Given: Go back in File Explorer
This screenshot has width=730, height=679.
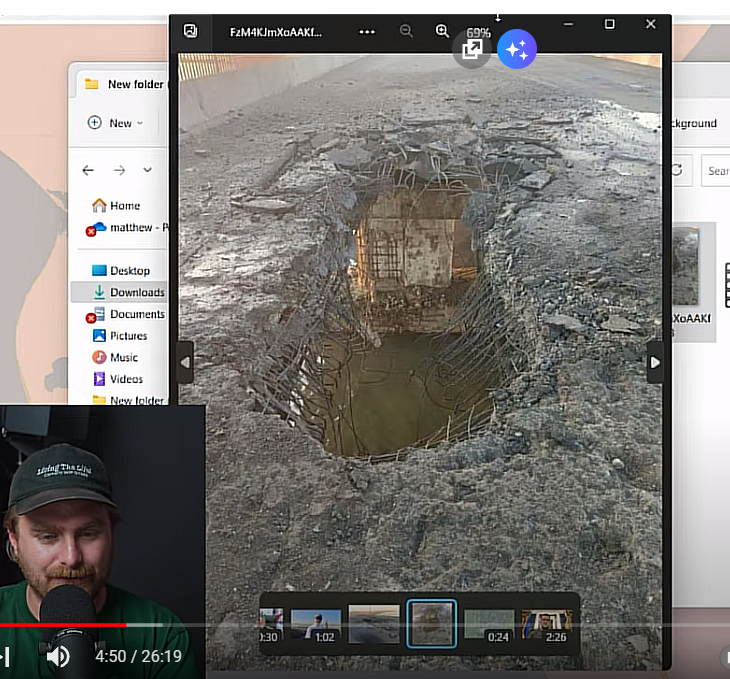Looking at the screenshot, I should [x=88, y=170].
